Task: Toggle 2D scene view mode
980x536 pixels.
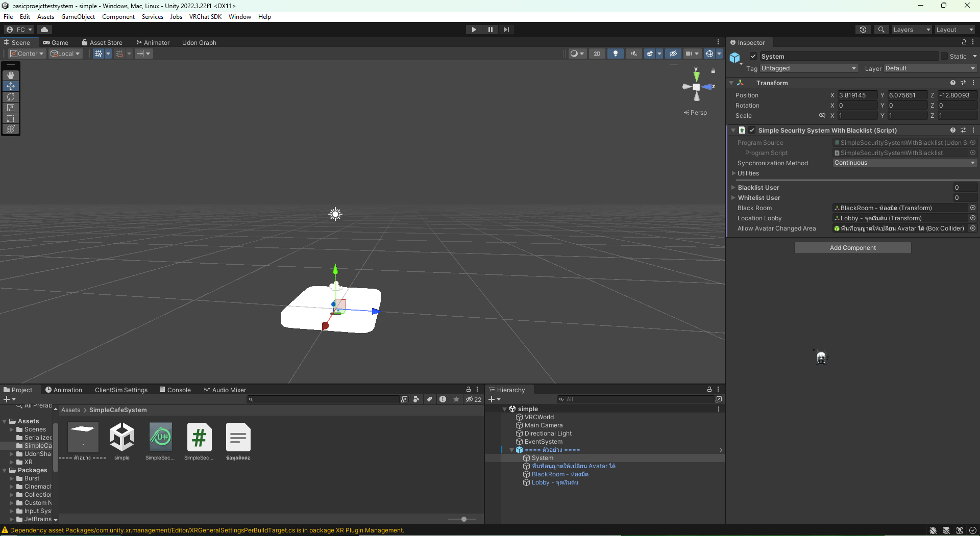Action: point(597,54)
